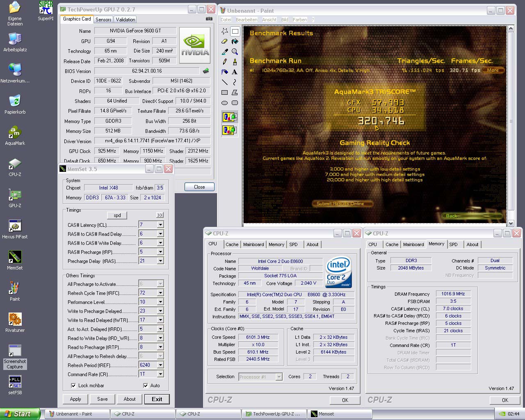
Task: Select the Arbeitsplatz desktop icon
Action: (x=15, y=42)
